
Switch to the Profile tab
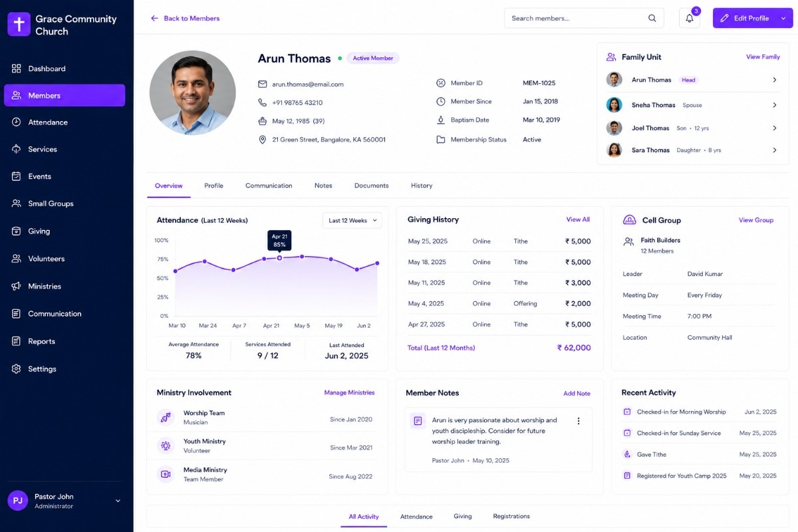point(213,186)
